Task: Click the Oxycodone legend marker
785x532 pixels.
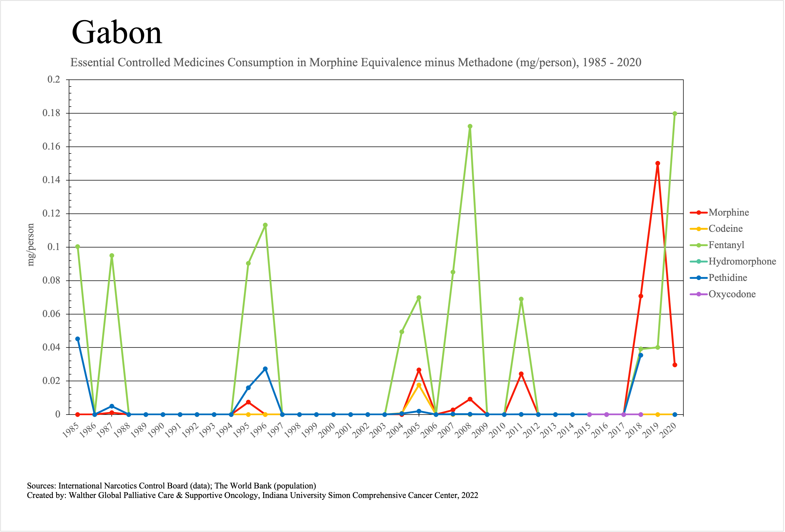Action: [699, 294]
